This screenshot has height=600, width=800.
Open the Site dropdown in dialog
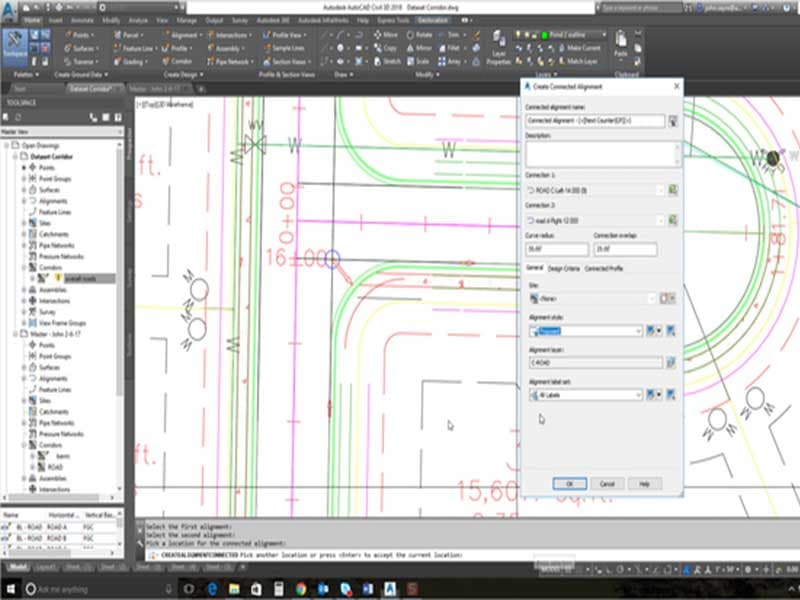652,298
